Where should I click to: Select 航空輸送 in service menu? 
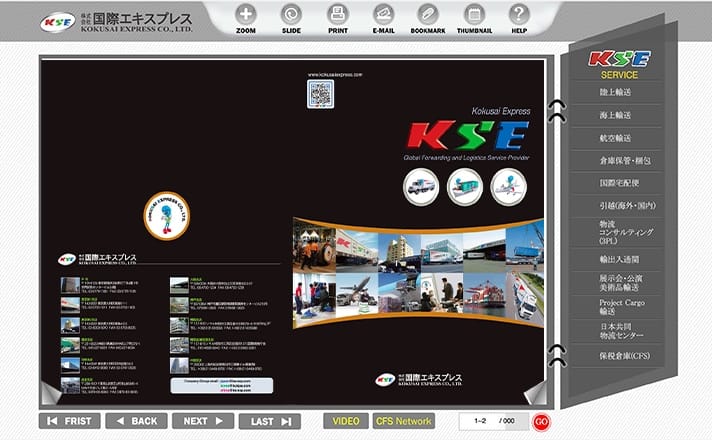[x=615, y=138]
